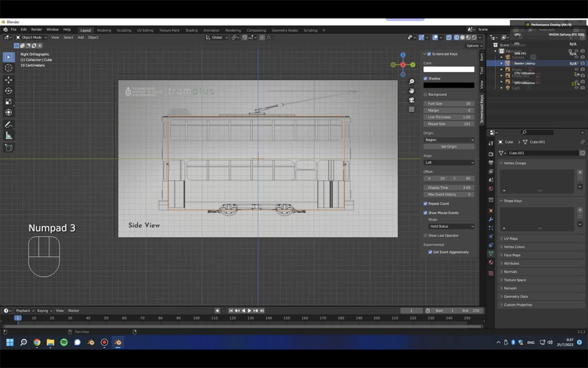Open the Texture properties checker icon
The height and width of the screenshot is (368, 588).
[x=491, y=273]
